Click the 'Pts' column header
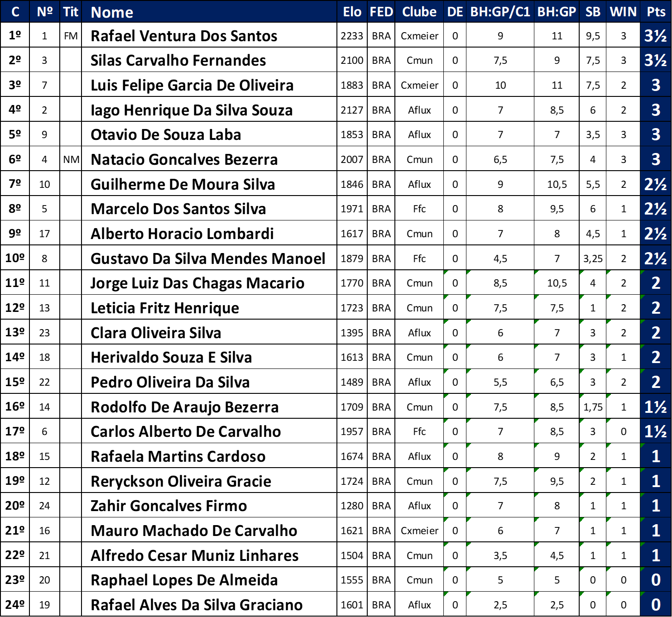672x617 pixels. point(656,12)
